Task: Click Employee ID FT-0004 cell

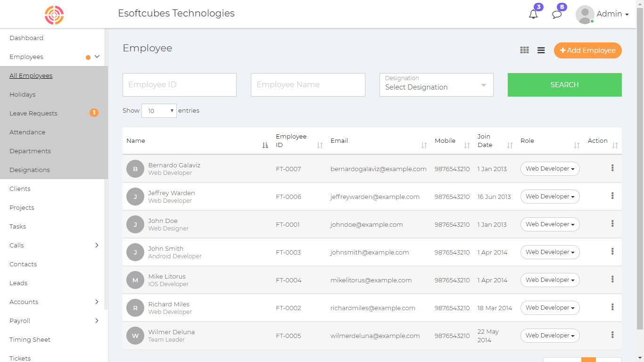Action: tap(289, 280)
